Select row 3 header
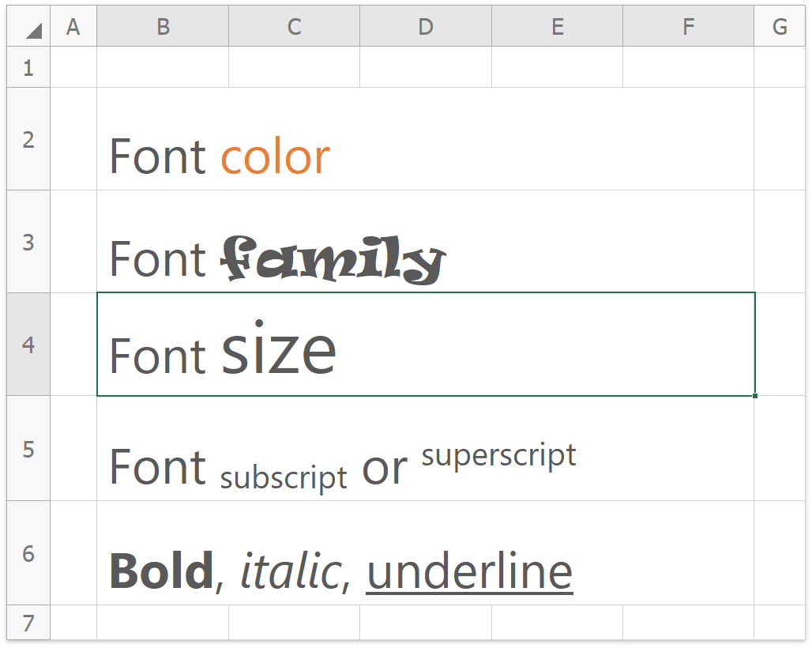The image size is (812, 648). pyautogui.click(x=28, y=242)
